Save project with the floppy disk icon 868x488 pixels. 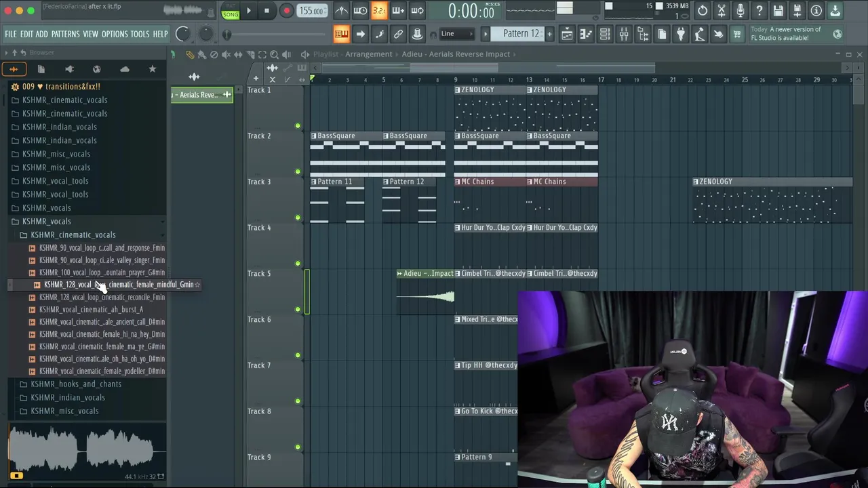click(778, 11)
